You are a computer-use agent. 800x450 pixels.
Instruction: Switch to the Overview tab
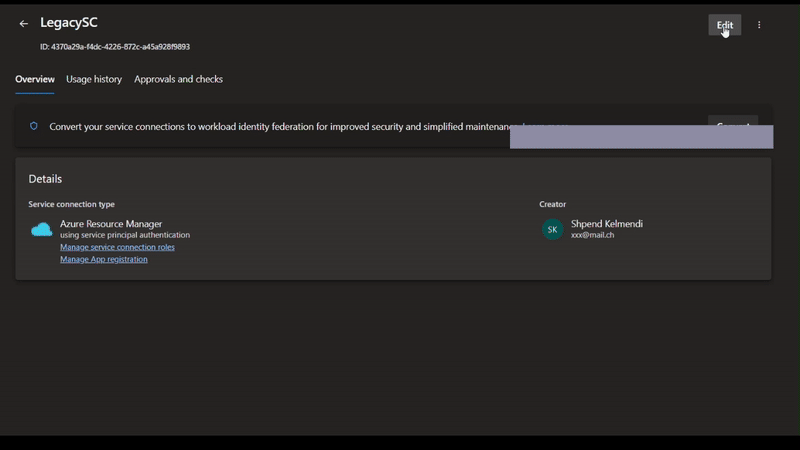point(35,79)
